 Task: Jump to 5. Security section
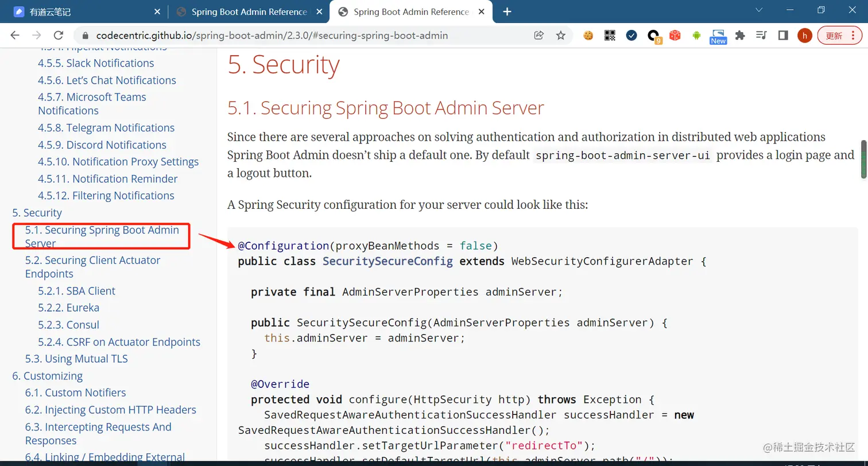coord(37,213)
